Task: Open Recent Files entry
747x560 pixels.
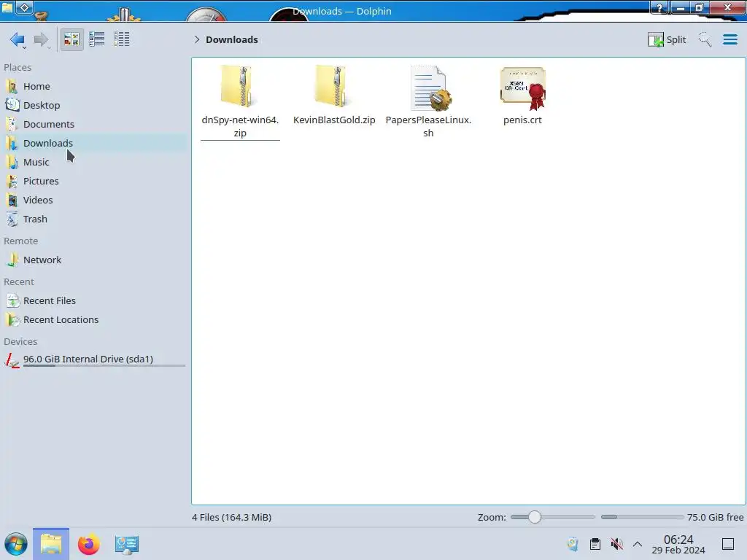Action: [x=94, y=301]
